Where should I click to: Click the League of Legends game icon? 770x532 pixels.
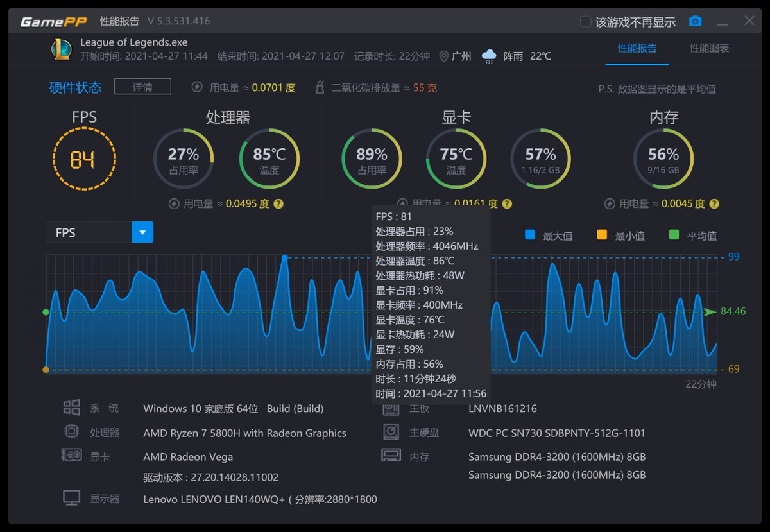click(62, 49)
